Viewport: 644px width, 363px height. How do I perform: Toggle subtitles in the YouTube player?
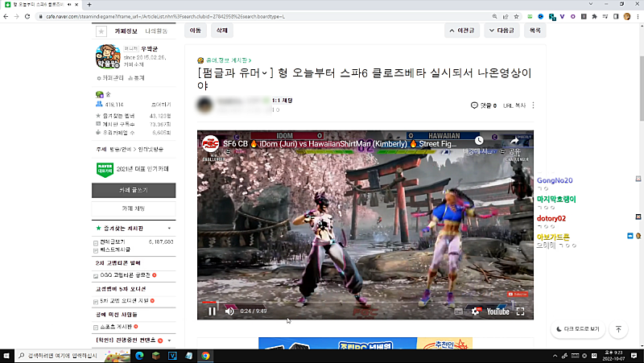[458, 311]
